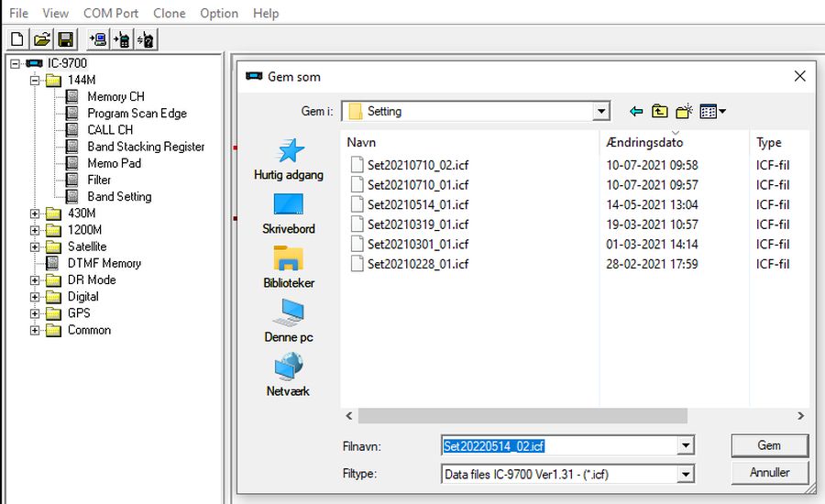This screenshot has width=825, height=504.
Task: Open the Clone menu
Action: [x=169, y=13]
